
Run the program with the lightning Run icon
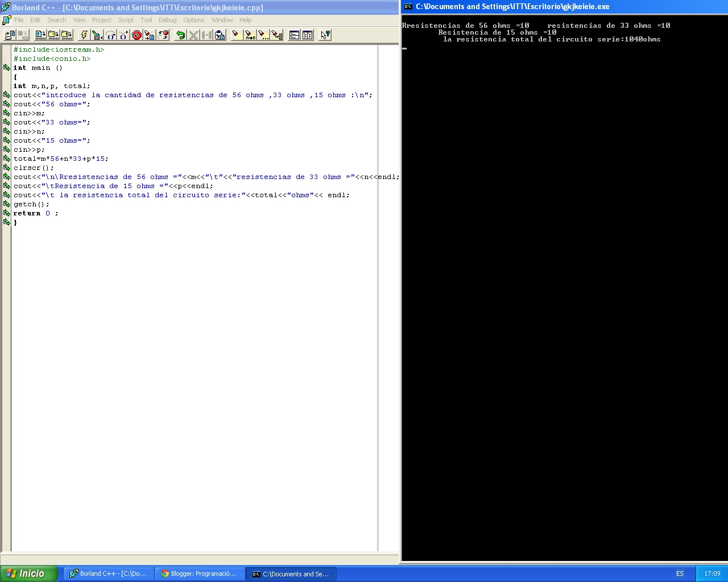pos(83,35)
